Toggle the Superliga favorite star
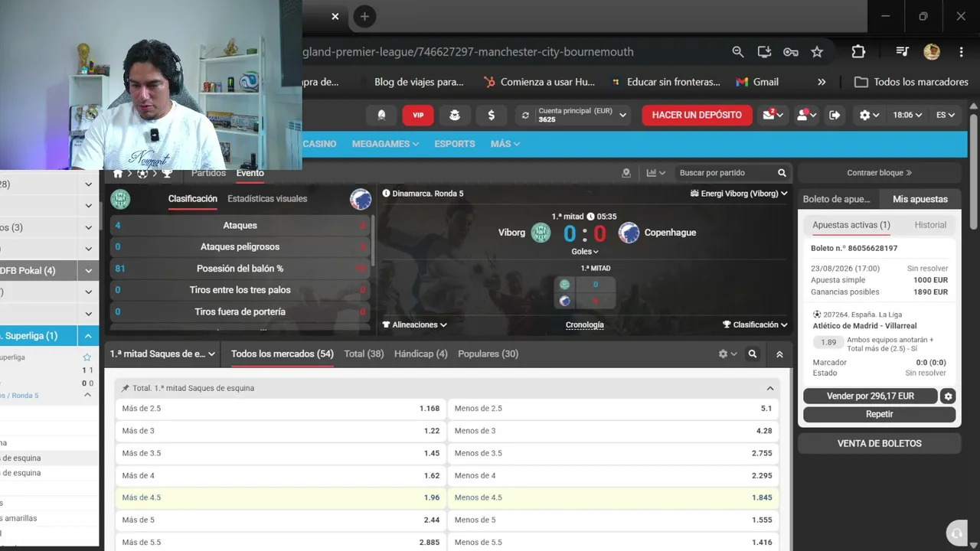980x551 pixels. 87,357
